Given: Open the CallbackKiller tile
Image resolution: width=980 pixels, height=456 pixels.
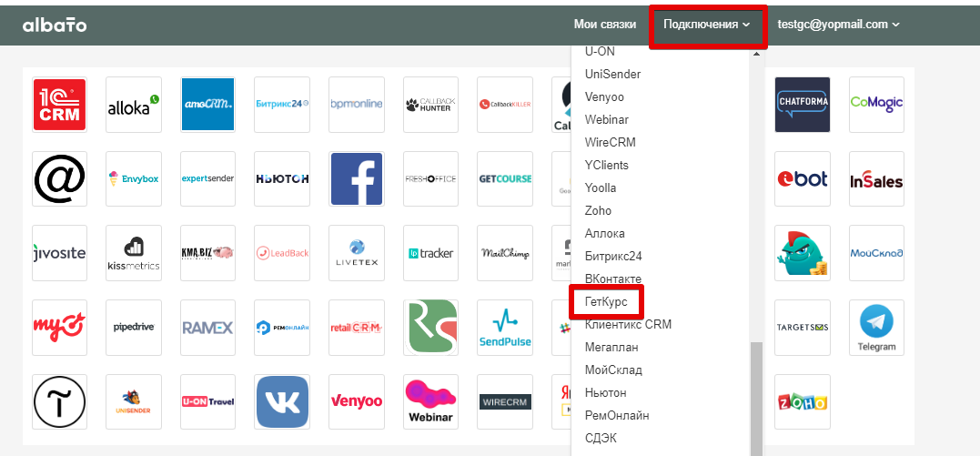Looking at the screenshot, I should (505, 105).
